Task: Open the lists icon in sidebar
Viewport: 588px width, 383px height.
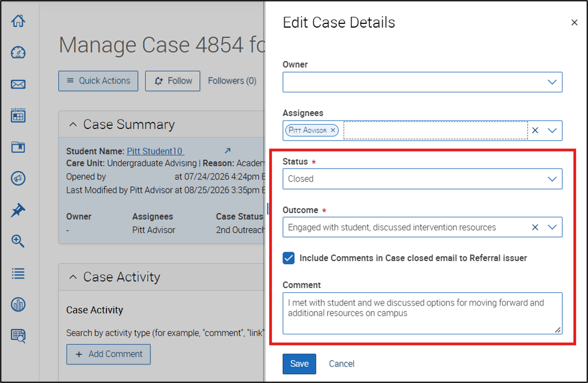Action: (x=18, y=274)
